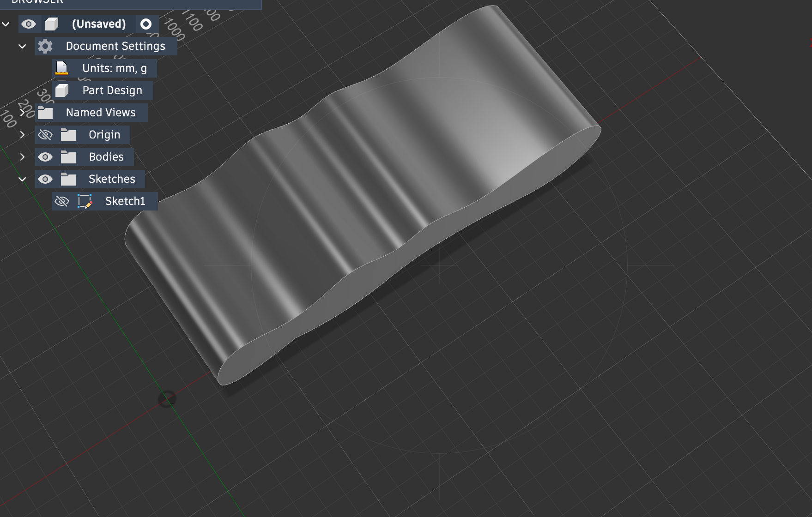The image size is (812, 517).
Task: Collapse the Document Settings node
Action: (22, 46)
